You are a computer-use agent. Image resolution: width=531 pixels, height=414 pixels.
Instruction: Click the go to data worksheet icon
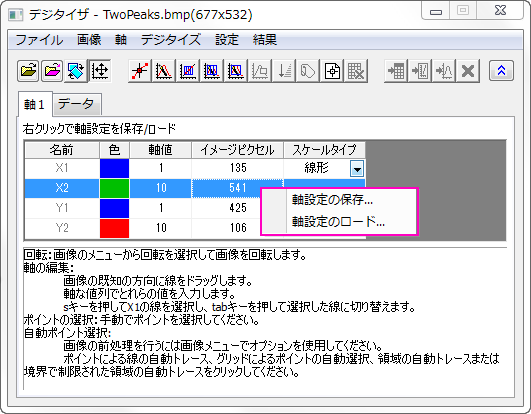click(x=396, y=71)
